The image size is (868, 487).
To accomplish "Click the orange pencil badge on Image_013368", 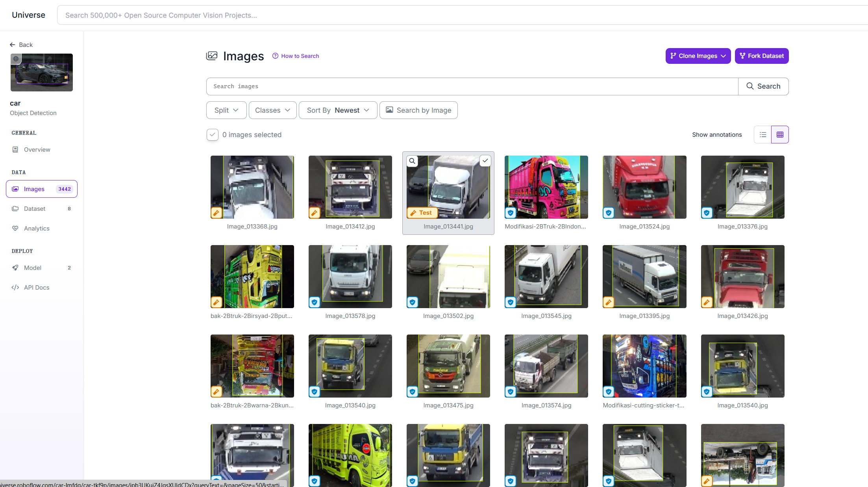I will (x=216, y=213).
